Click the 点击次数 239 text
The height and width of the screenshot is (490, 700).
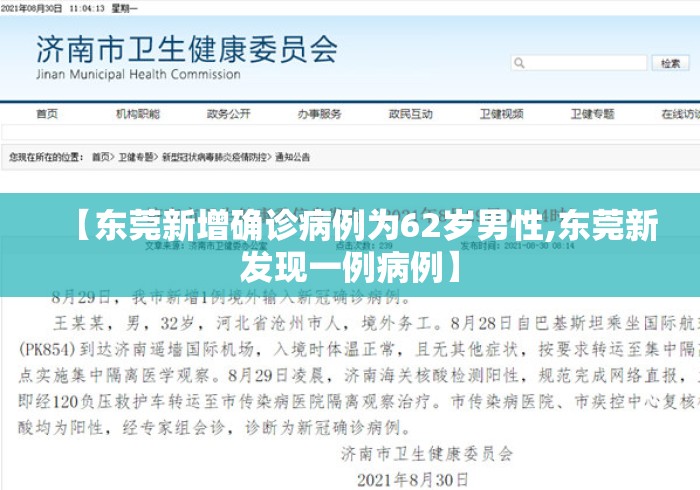[x=364, y=245]
